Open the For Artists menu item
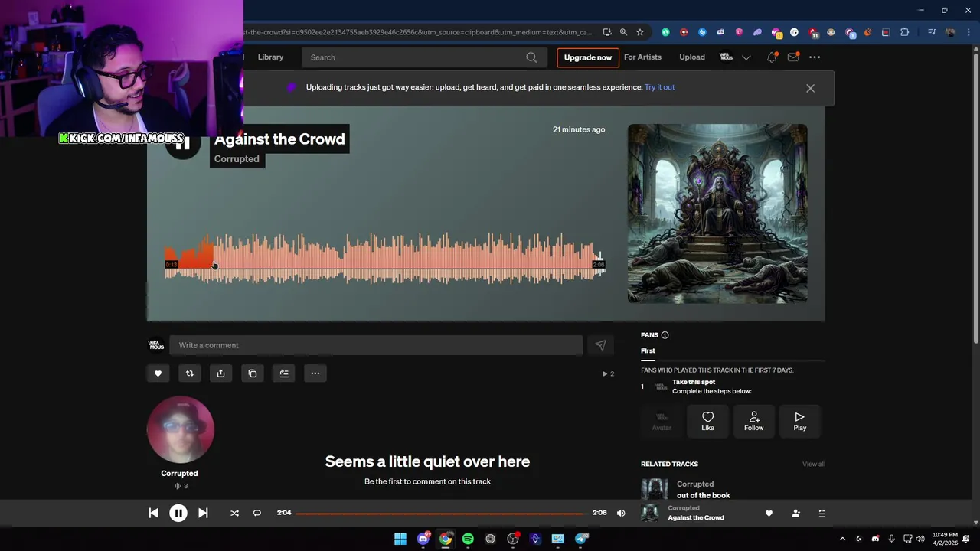 (x=642, y=57)
